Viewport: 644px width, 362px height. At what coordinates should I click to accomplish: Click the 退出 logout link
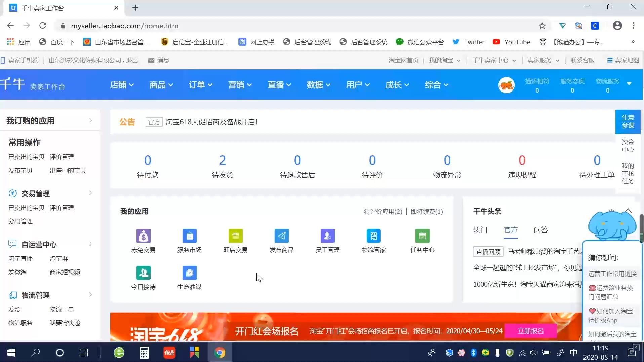click(x=132, y=60)
